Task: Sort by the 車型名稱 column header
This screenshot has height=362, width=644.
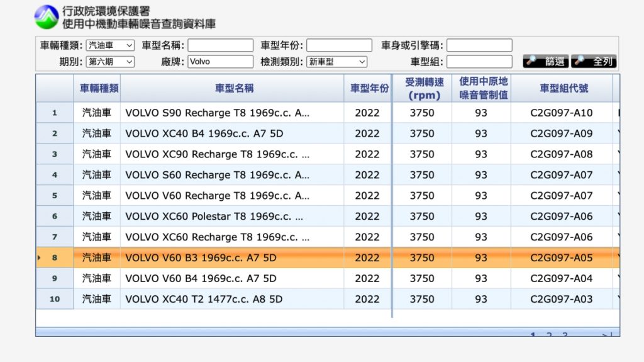Action: click(234, 88)
